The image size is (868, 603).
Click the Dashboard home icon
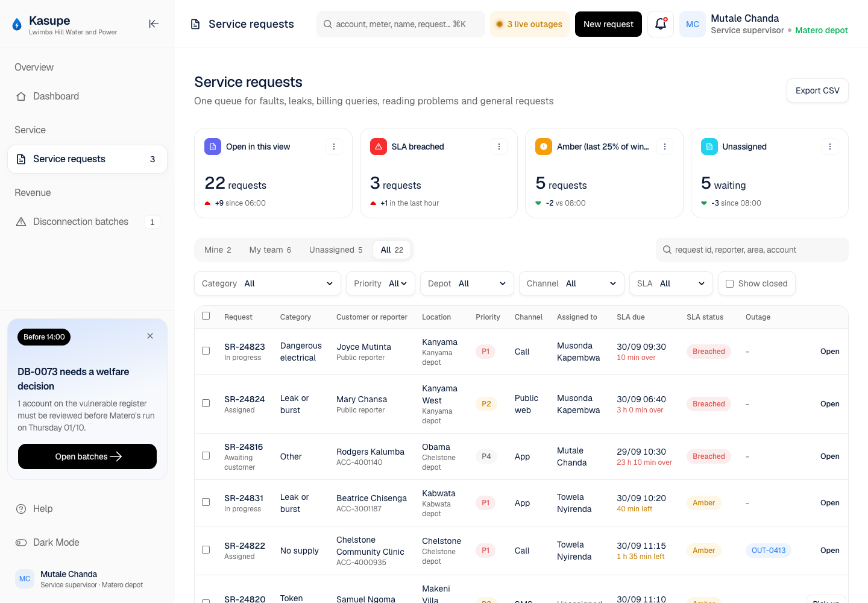coord(21,96)
